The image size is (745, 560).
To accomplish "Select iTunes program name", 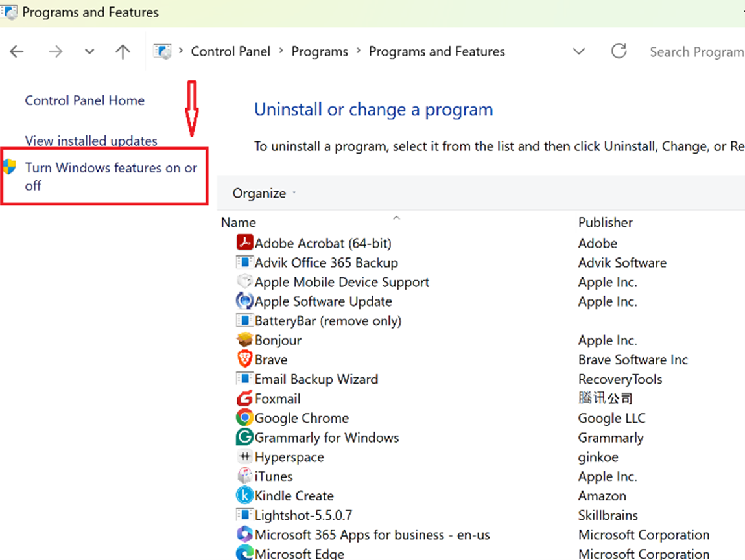I will click(x=274, y=476).
